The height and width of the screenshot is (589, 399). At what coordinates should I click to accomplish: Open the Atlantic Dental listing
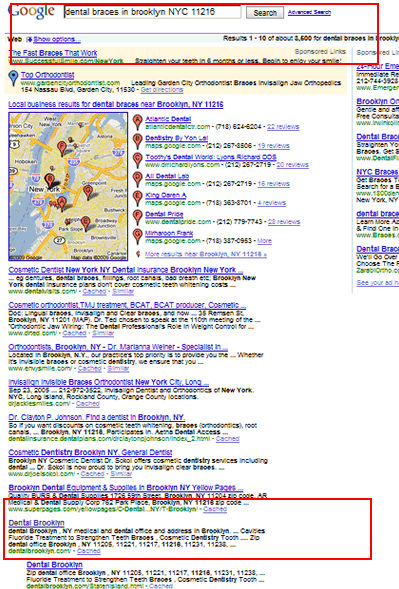click(168, 119)
